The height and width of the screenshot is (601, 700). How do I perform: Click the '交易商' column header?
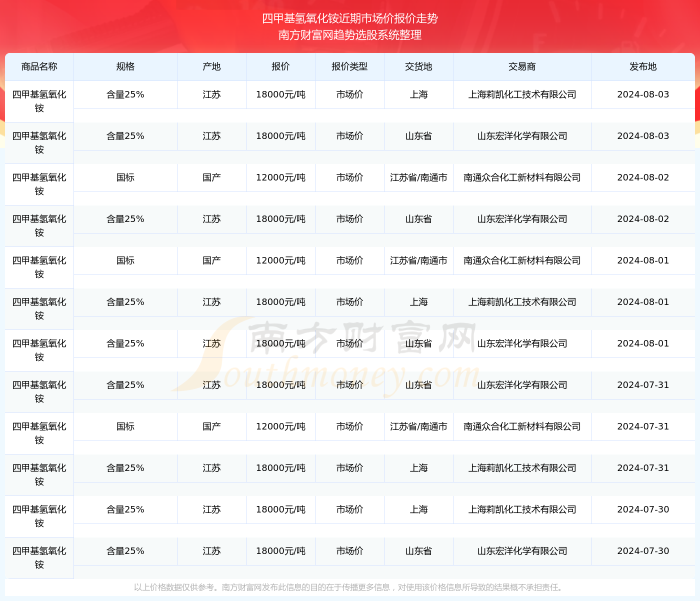click(522, 66)
